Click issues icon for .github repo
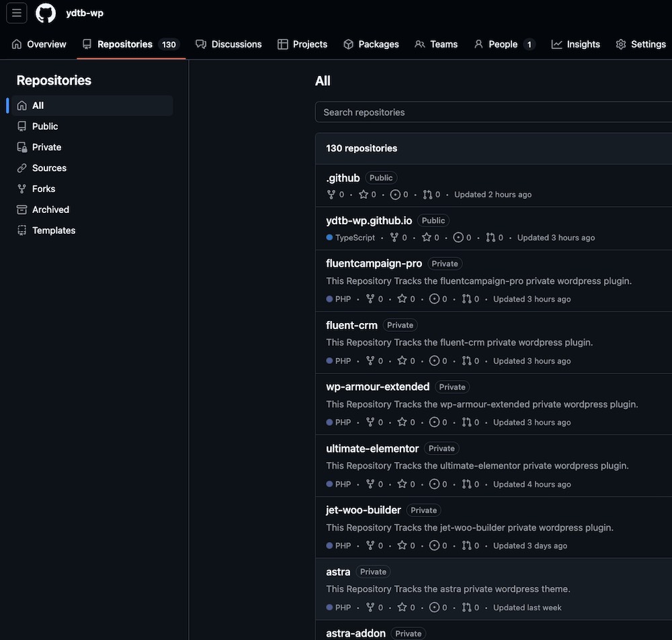The width and height of the screenshot is (672, 640). (x=395, y=195)
